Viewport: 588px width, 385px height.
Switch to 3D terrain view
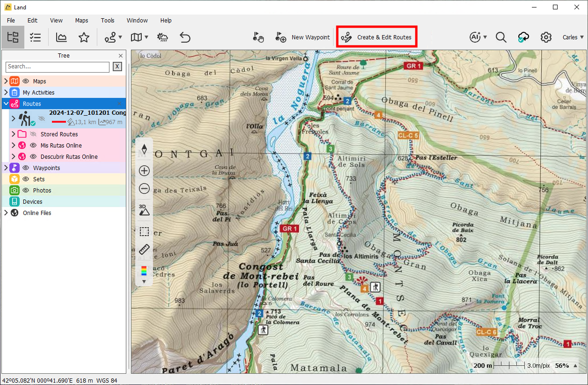click(x=144, y=210)
